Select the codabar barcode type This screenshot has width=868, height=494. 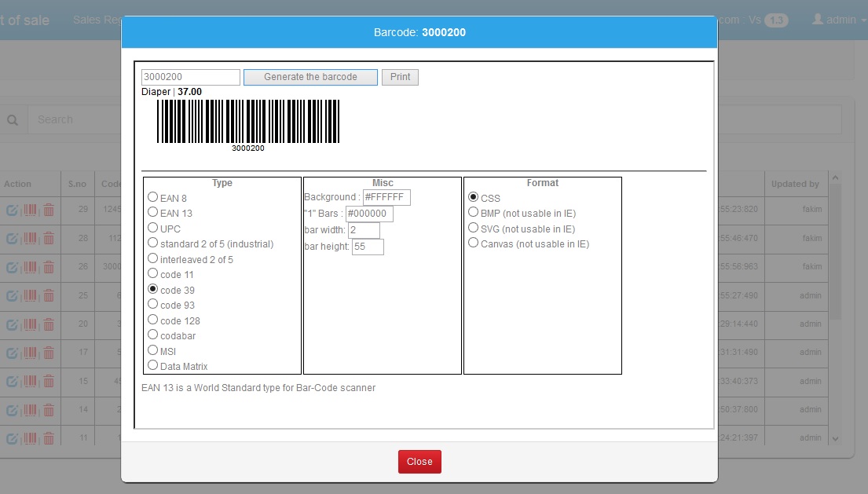point(153,335)
